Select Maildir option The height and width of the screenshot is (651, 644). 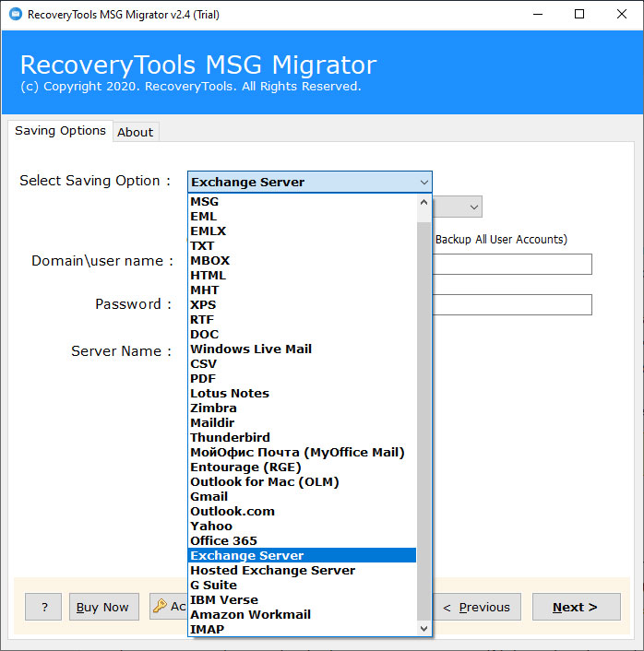point(302,422)
